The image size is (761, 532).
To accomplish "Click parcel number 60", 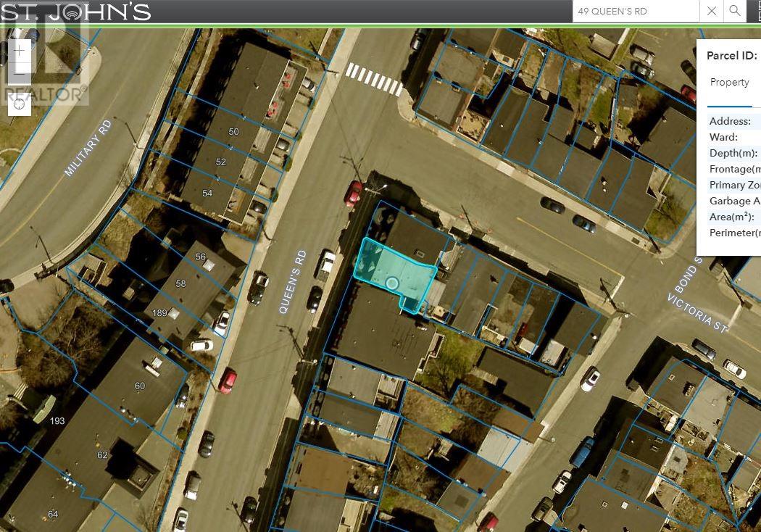I will click(140, 386).
